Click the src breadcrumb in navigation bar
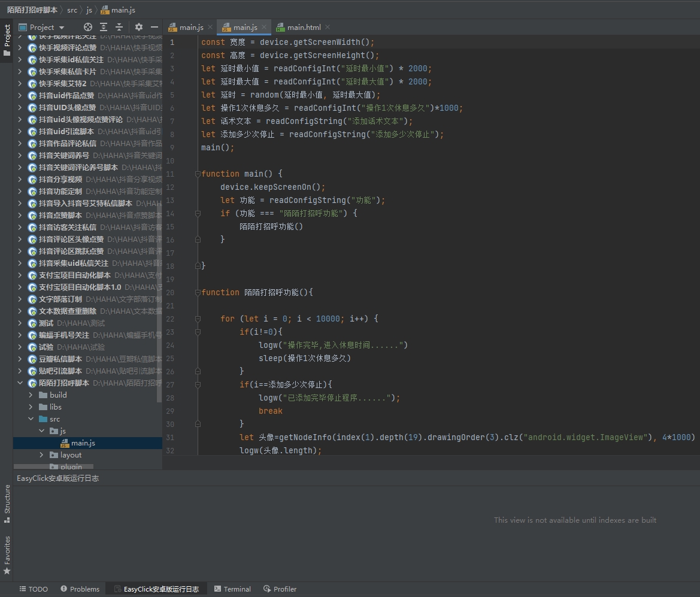Screen dimensions: 700x597 point(72,10)
